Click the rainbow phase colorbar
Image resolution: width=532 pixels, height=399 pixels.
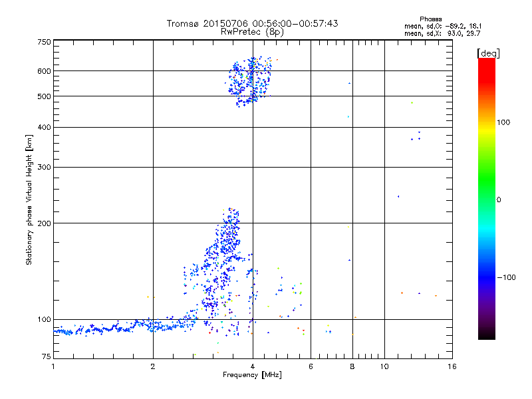pos(487,198)
